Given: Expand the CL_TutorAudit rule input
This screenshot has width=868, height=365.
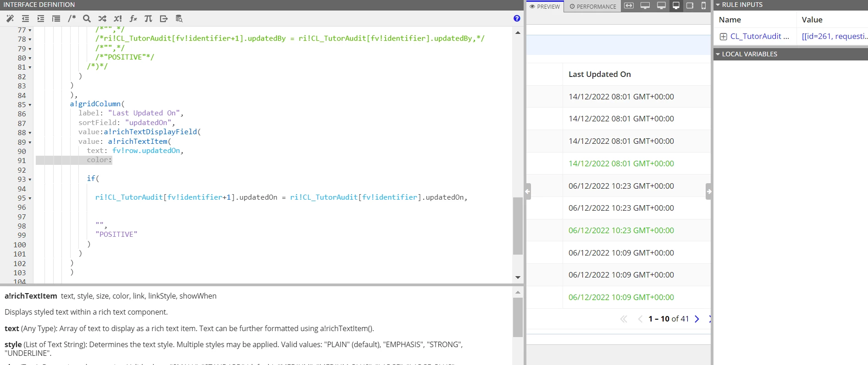Looking at the screenshot, I should coord(723,37).
